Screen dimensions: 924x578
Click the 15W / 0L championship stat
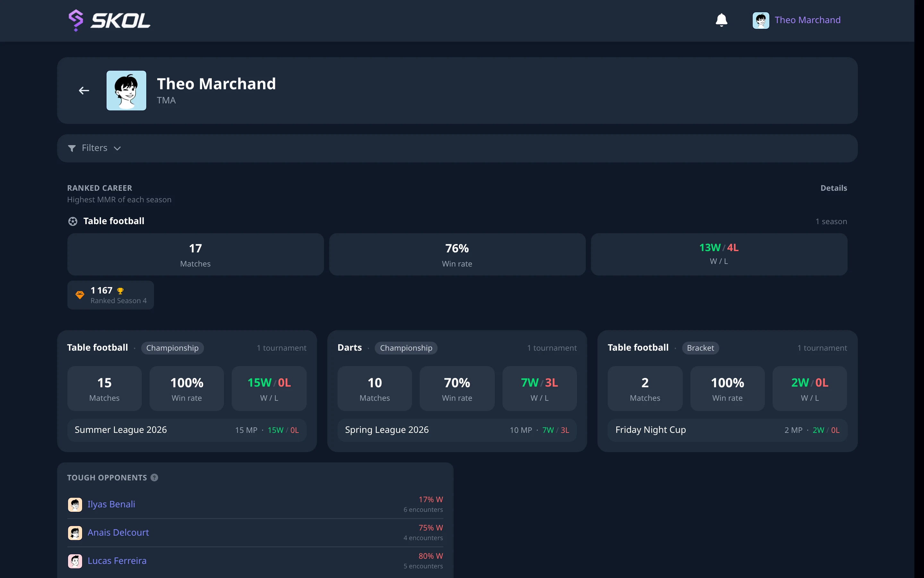click(269, 389)
